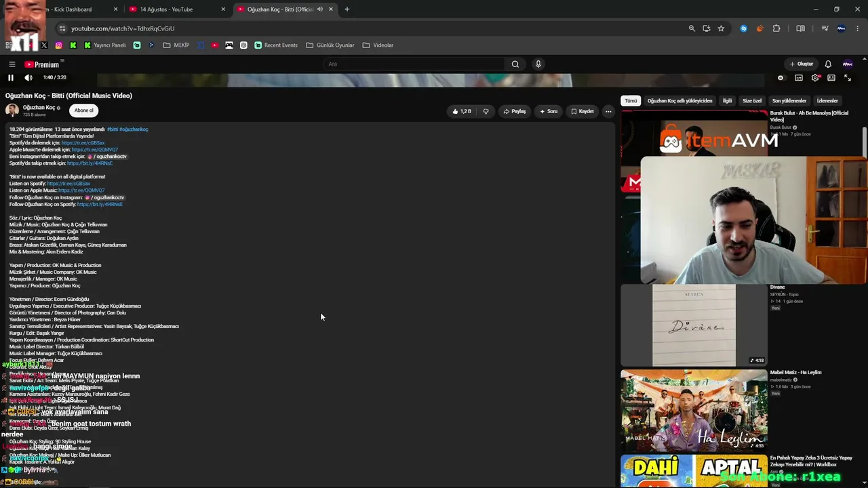Open the media controls toolbar icon
The width and height of the screenshot is (868, 488).
pos(825,28)
